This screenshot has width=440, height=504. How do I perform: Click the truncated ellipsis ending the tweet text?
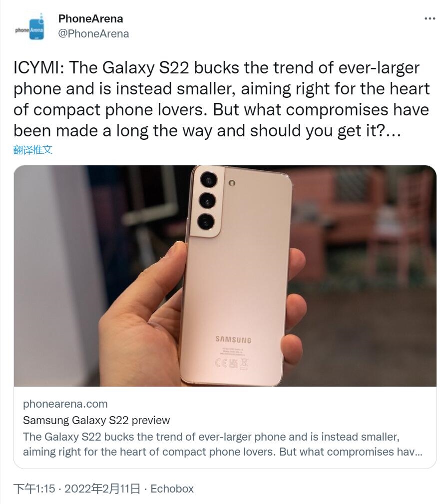394,132
